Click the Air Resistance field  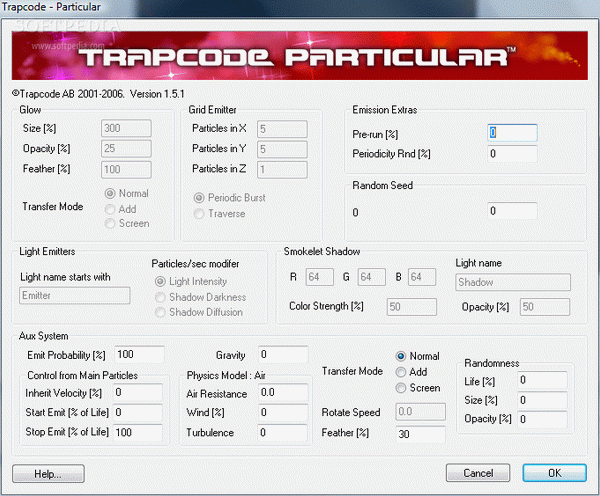pos(283,393)
